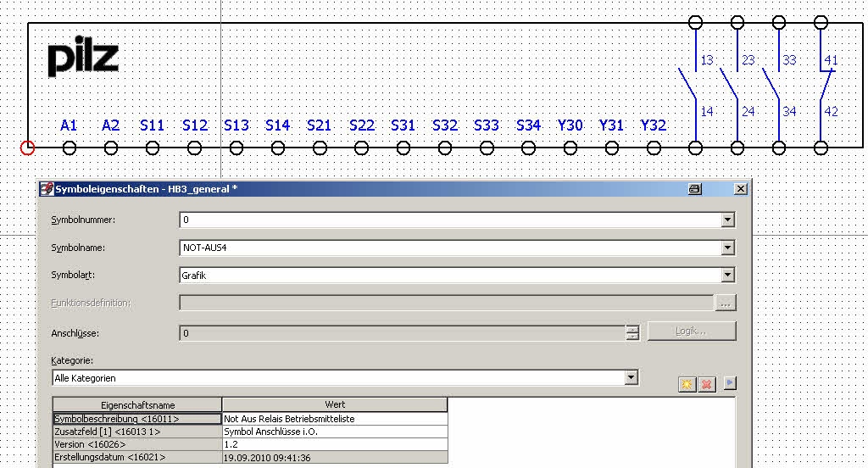Click the pilz logo graphic
The width and height of the screenshot is (868, 468).
point(83,56)
